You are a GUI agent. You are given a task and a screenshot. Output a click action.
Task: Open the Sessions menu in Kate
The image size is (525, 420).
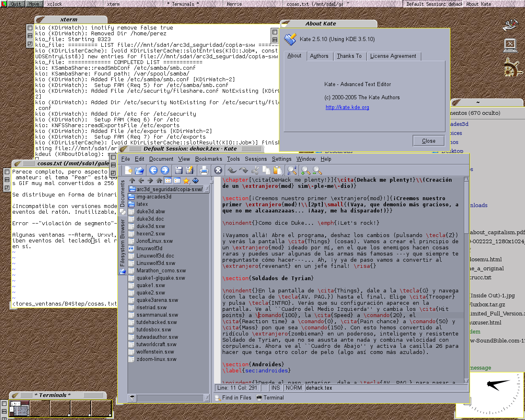coord(256,159)
